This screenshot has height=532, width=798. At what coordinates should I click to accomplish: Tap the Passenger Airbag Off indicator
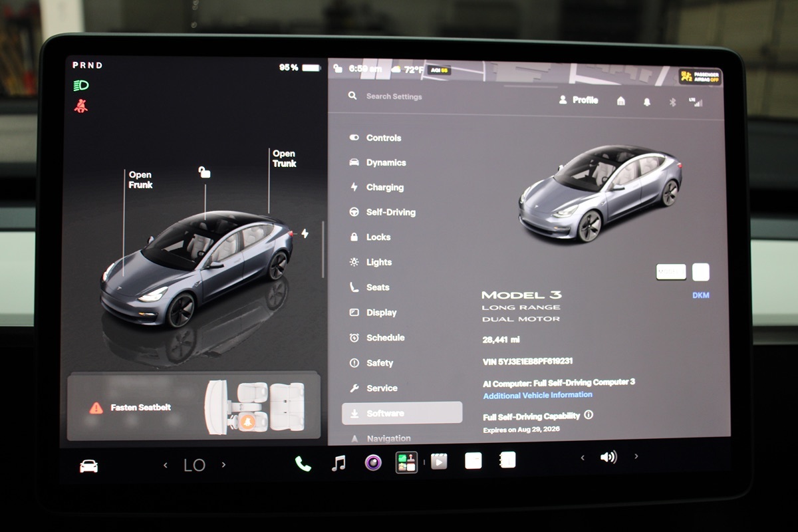(x=700, y=76)
